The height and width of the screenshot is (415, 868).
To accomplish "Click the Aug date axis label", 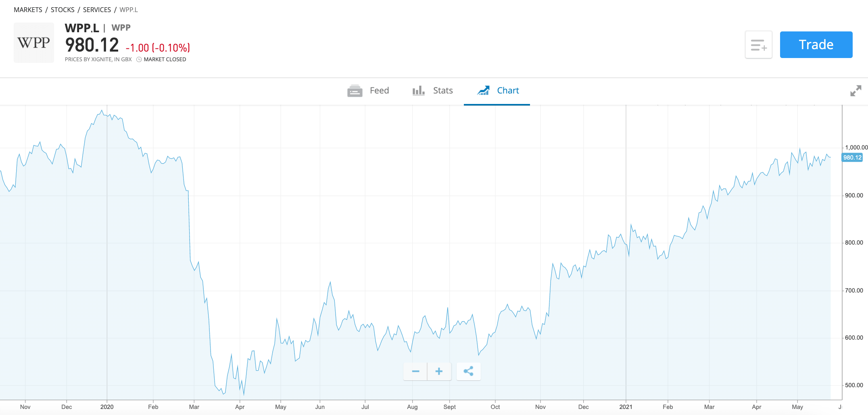I will tap(412, 407).
